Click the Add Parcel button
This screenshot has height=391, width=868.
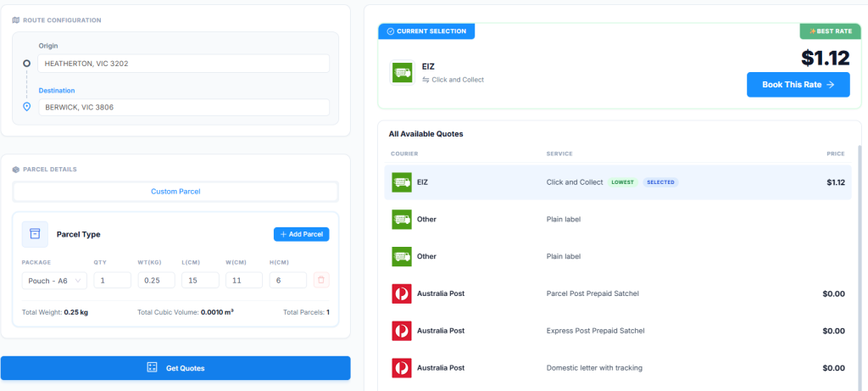click(x=301, y=234)
